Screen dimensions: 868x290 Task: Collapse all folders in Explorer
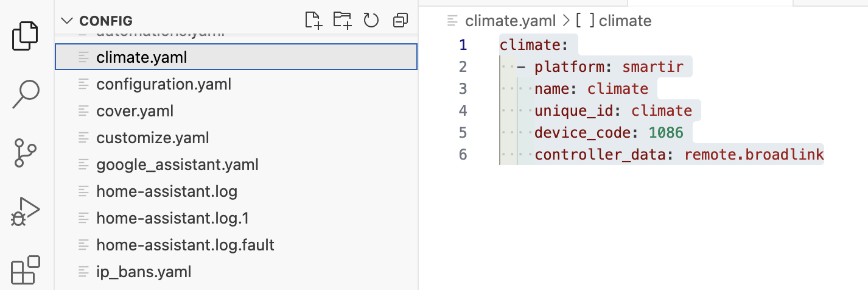coord(400,21)
